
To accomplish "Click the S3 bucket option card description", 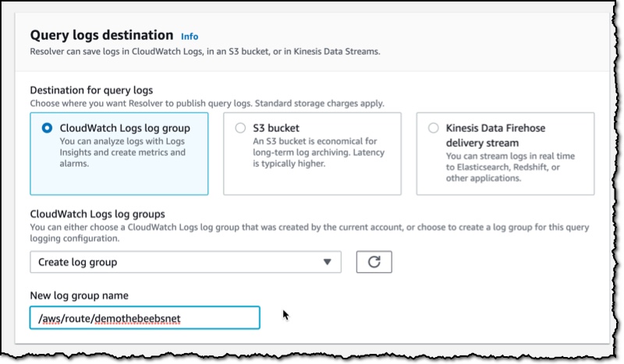I will [319, 152].
